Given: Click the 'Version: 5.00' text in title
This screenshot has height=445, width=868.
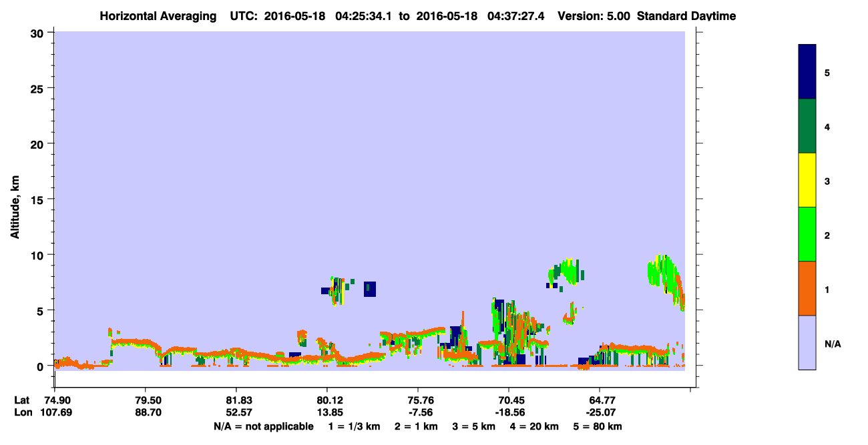Looking at the screenshot, I should coord(594,16).
